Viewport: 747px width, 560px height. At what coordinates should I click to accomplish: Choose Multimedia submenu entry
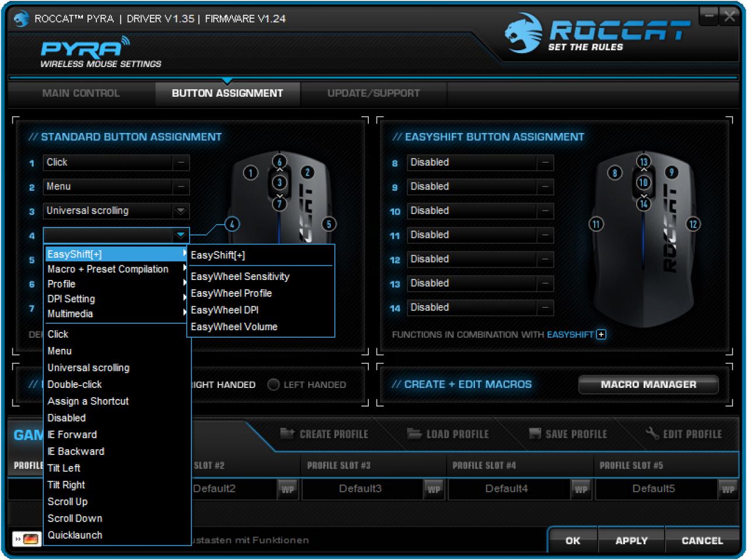pos(117,314)
